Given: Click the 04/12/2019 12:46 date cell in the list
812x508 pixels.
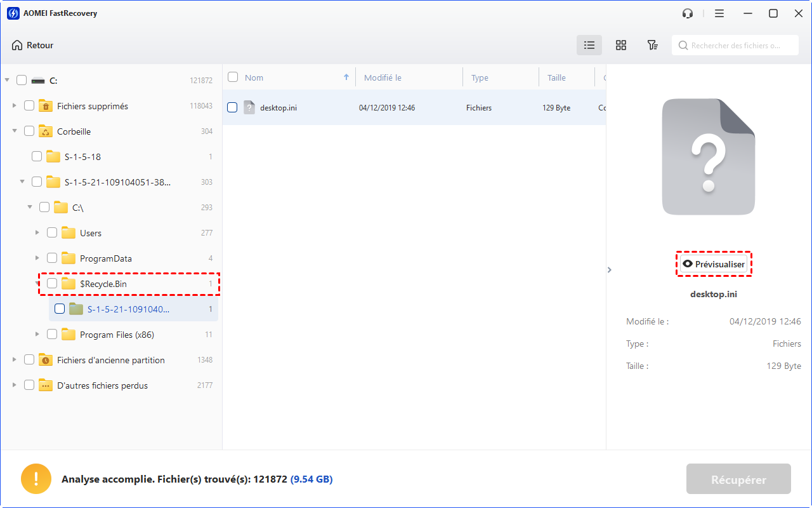Looking at the screenshot, I should [387, 108].
